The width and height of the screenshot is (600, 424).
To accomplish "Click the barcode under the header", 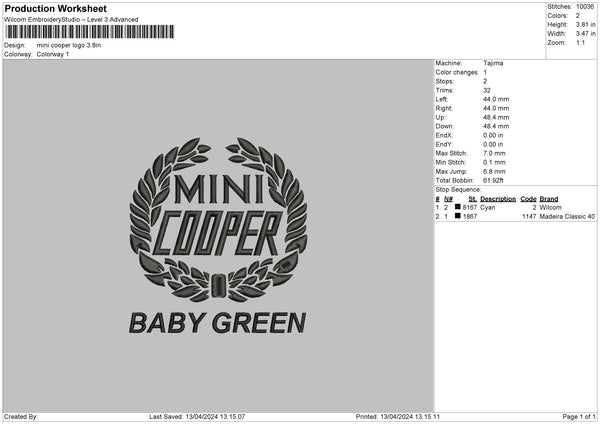I will click(x=90, y=32).
